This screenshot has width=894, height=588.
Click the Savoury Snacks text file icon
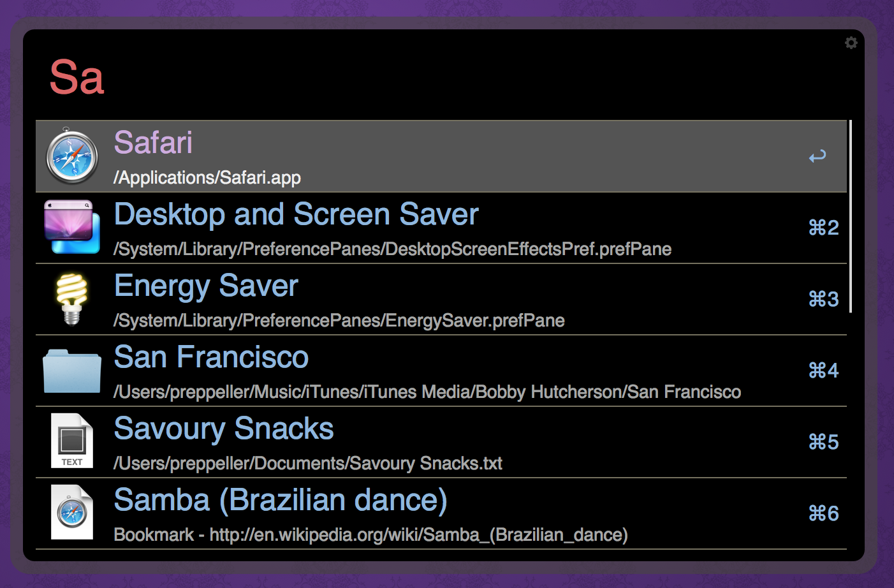[72, 441]
